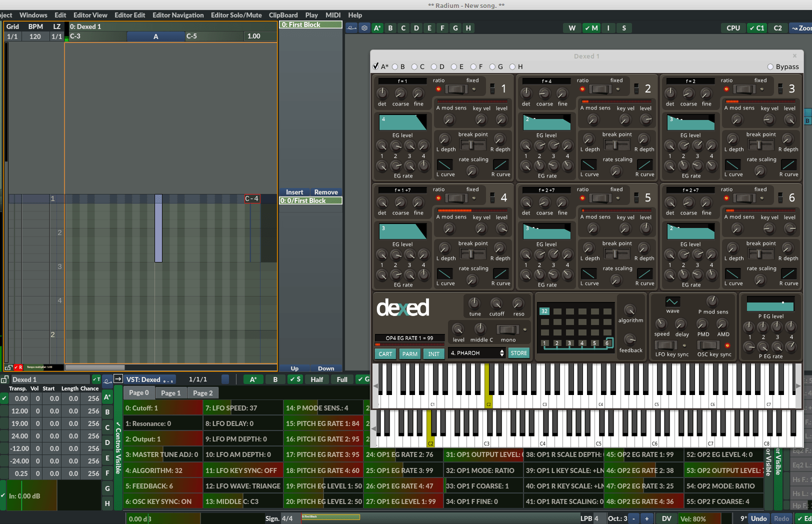Switch to the Page 1 tab

[171, 393]
